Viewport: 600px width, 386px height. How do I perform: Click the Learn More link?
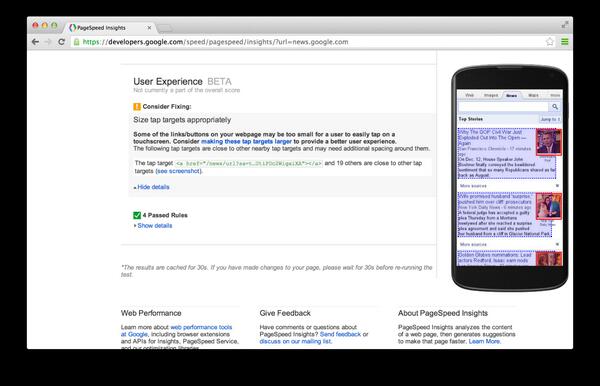484,341
